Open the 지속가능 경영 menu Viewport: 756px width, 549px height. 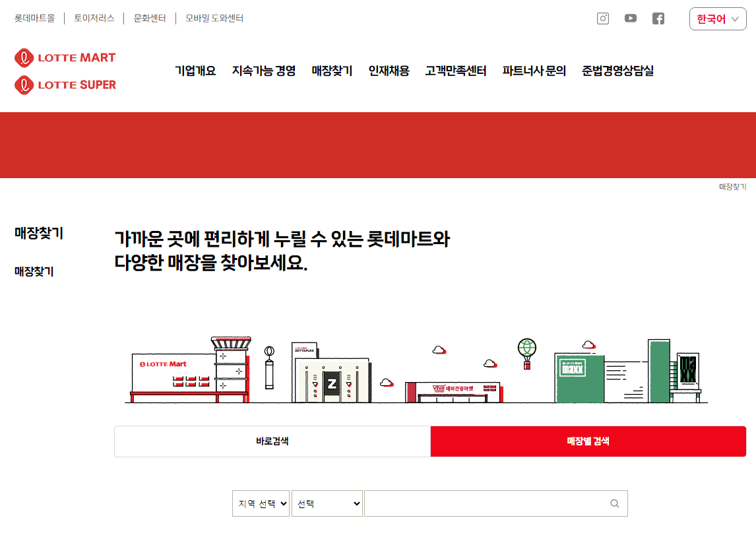click(x=264, y=71)
